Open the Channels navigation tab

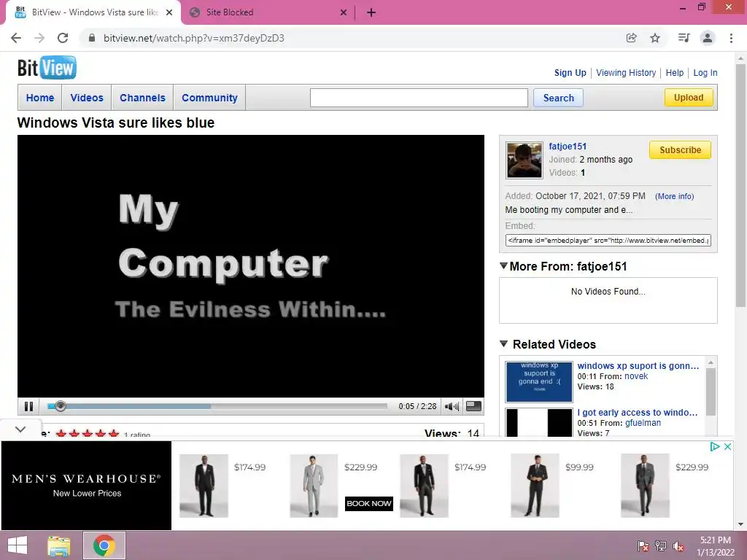[x=142, y=98]
